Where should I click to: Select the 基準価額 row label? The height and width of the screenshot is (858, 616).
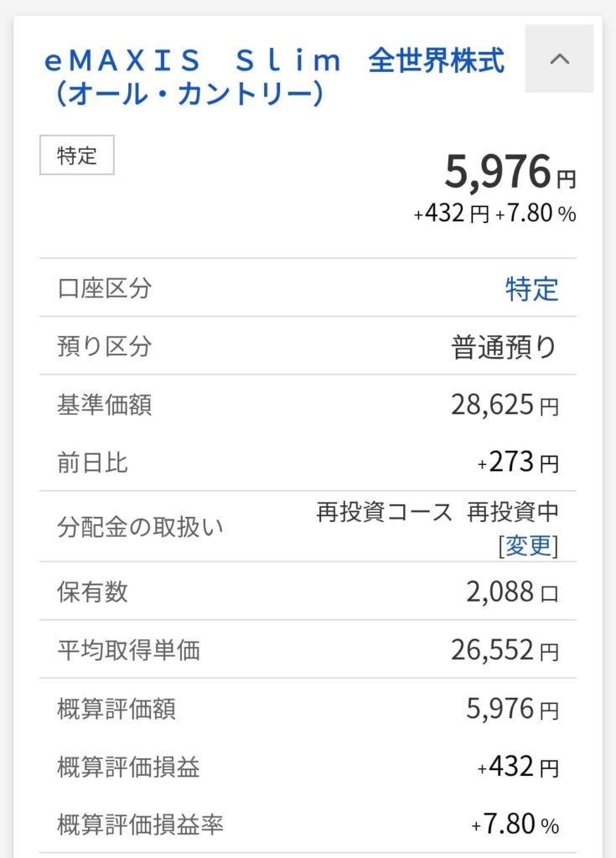105,406
